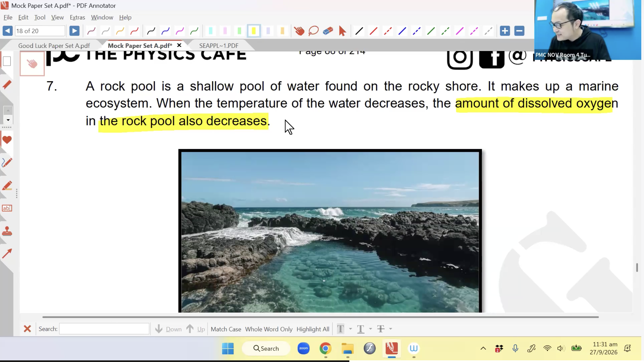Pick the cyan highlighter swatch
Viewport: 644px width, 362px height.
coord(210,31)
